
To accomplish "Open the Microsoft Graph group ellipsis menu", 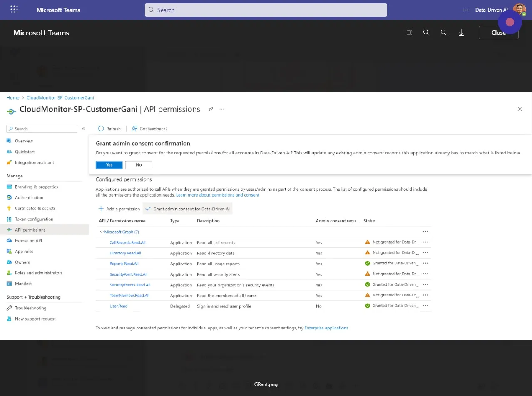I will [x=425, y=232].
